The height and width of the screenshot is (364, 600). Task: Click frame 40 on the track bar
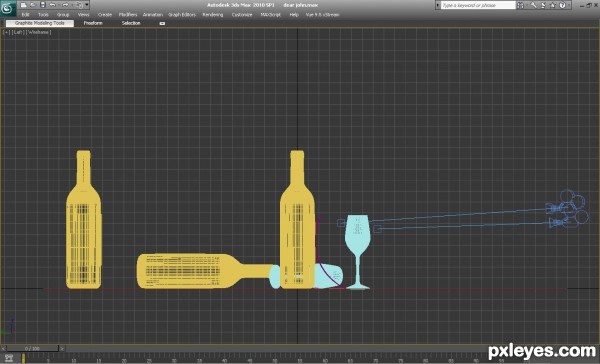pos(225,359)
